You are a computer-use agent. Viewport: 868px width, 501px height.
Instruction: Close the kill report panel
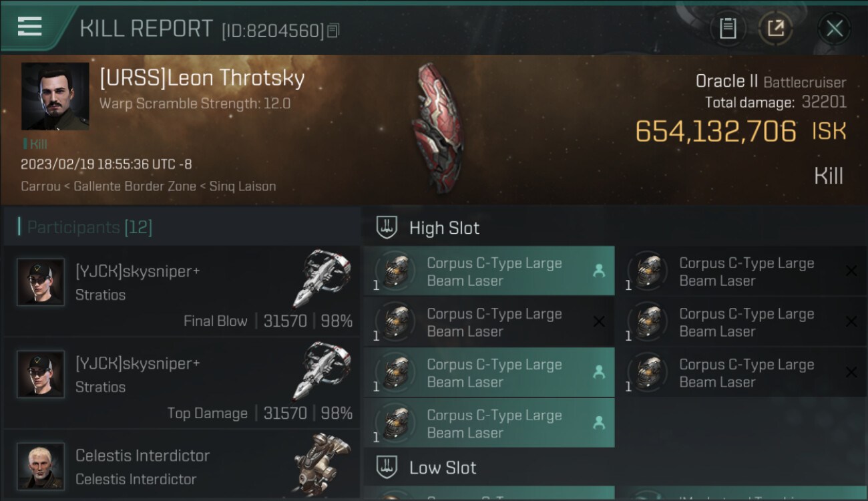(x=835, y=28)
